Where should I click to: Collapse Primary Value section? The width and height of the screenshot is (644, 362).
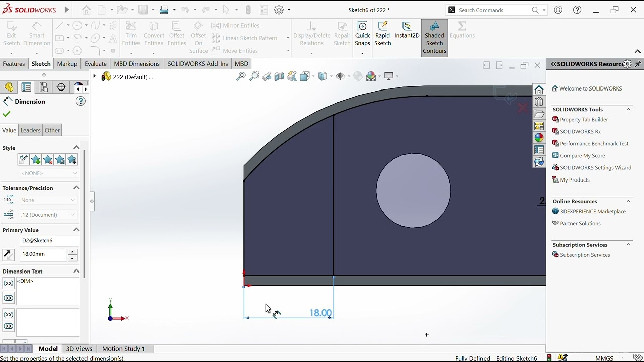76,230
